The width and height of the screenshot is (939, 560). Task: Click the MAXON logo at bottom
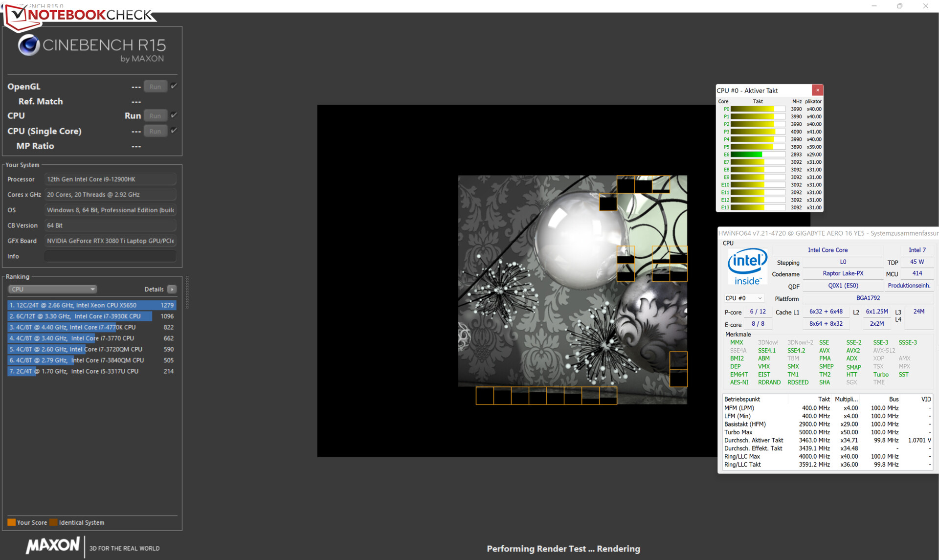pyautogui.click(x=53, y=545)
